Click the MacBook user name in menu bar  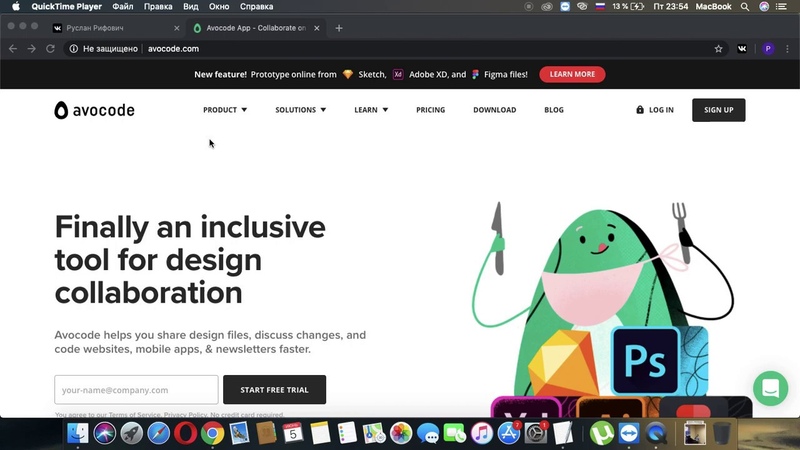pos(713,7)
